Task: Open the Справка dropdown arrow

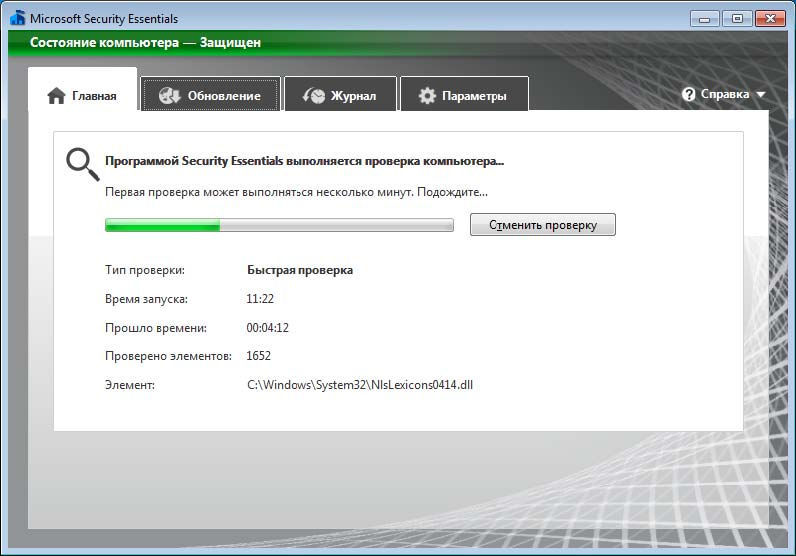Action: click(x=761, y=95)
